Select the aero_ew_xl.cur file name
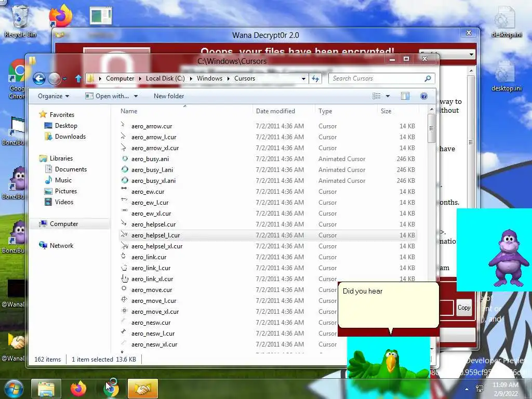532x399 pixels. tap(151, 214)
